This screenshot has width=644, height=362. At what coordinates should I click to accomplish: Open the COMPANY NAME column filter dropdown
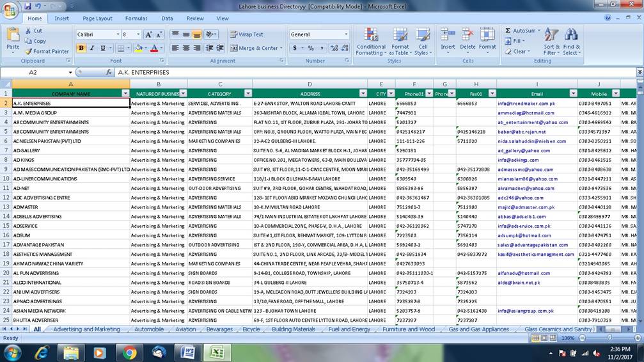pos(125,93)
